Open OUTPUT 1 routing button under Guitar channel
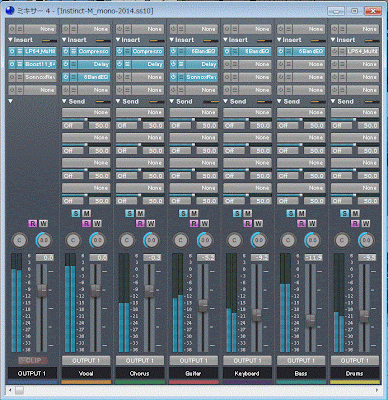This screenshot has height=400, width=388. coord(194,361)
